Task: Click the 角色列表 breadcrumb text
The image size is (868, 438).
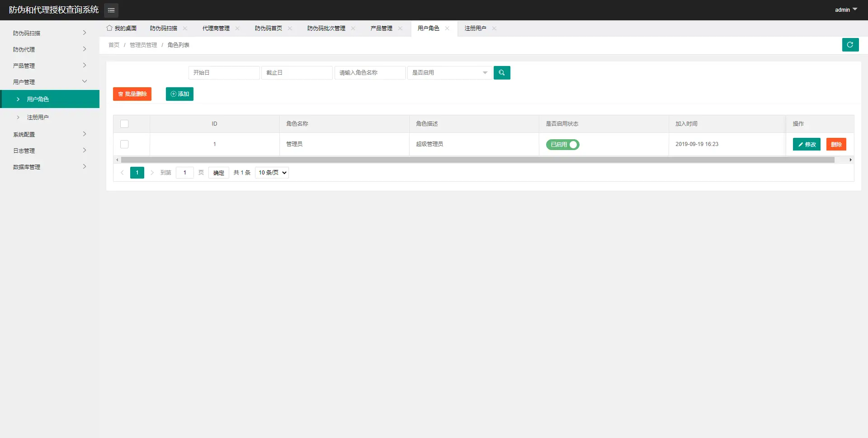Action: click(179, 45)
